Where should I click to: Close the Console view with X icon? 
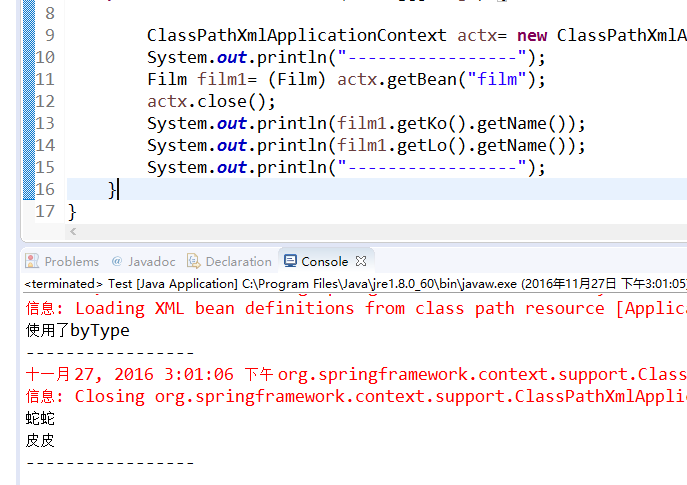pyautogui.click(x=361, y=261)
